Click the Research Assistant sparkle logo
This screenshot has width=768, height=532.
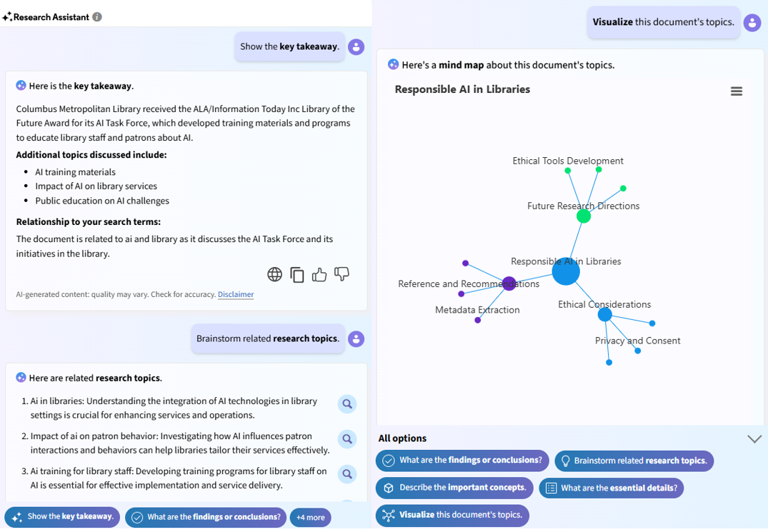coord(8,16)
